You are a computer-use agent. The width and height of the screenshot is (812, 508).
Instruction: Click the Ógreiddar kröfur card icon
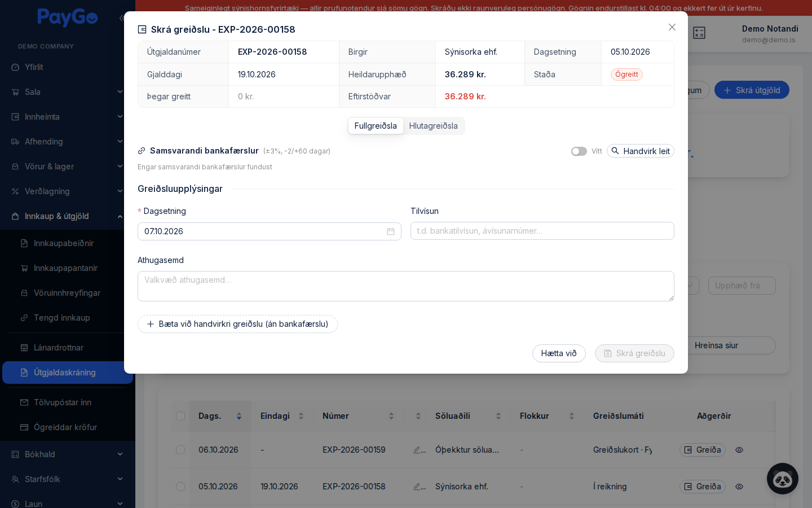24,427
